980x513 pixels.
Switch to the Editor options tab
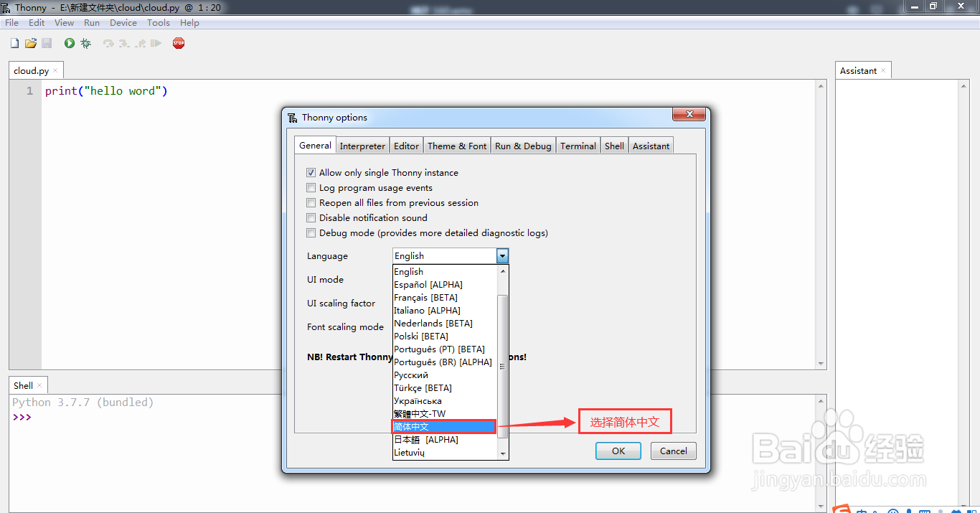tap(406, 146)
